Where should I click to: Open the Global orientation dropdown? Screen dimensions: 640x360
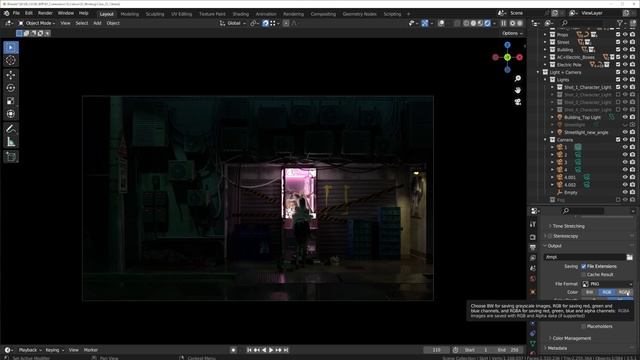tap(233, 23)
